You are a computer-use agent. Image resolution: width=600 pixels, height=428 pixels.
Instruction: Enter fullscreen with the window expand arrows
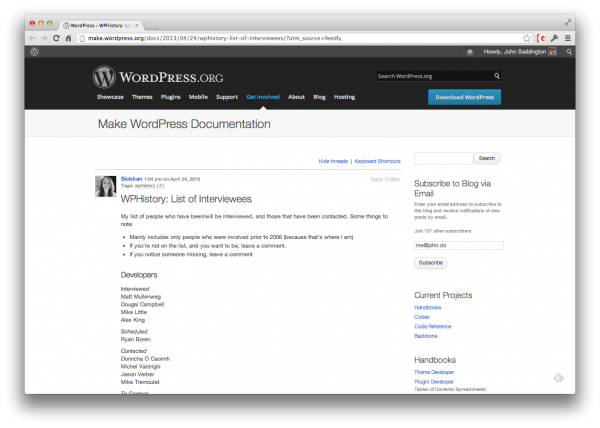click(x=568, y=23)
